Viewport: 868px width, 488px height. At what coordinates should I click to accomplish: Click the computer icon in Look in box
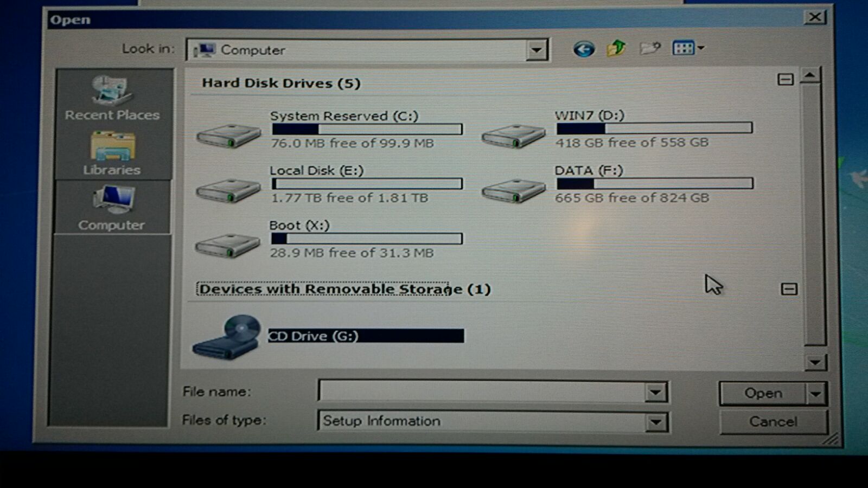pyautogui.click(x=205, y=50)
